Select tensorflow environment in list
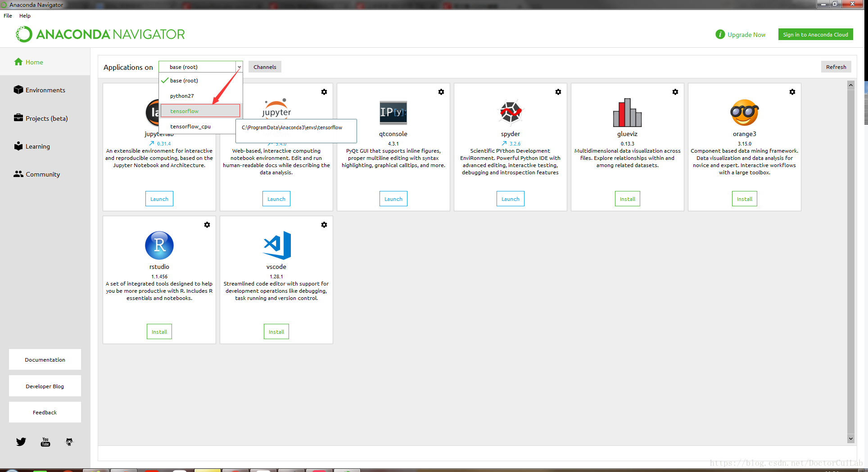The image size is (868, 472). pyautogui.click(x=200, y=111)
